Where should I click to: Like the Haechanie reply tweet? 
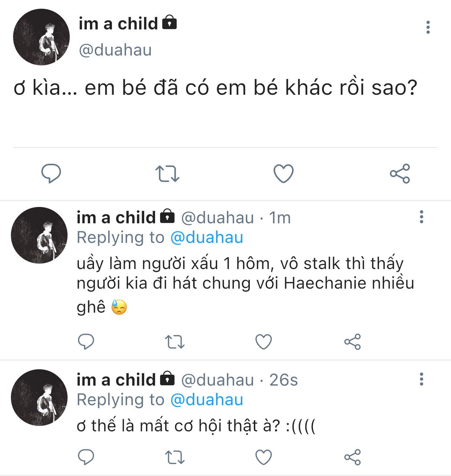click(x=264, y=342)
